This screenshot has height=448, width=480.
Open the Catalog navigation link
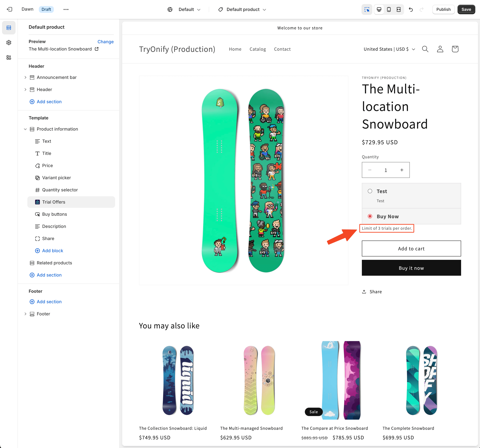point(258,49)
